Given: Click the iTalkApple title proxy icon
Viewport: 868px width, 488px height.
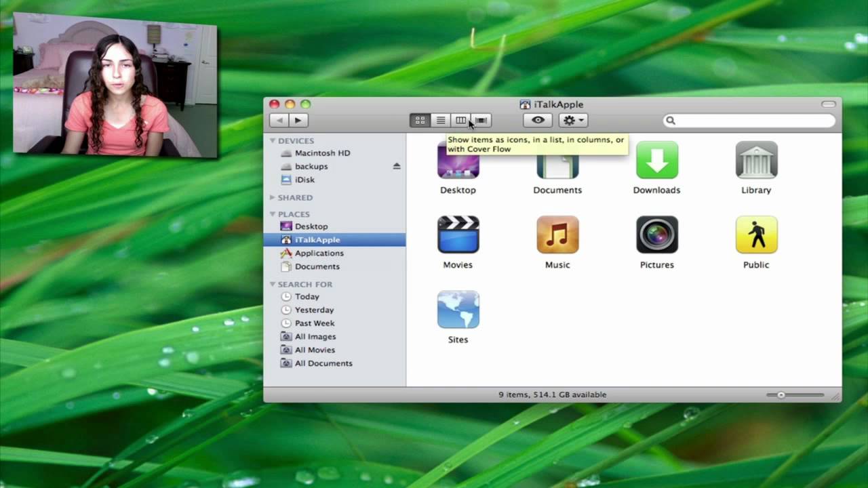Looking at the screenshot, I should coord(525,104).
